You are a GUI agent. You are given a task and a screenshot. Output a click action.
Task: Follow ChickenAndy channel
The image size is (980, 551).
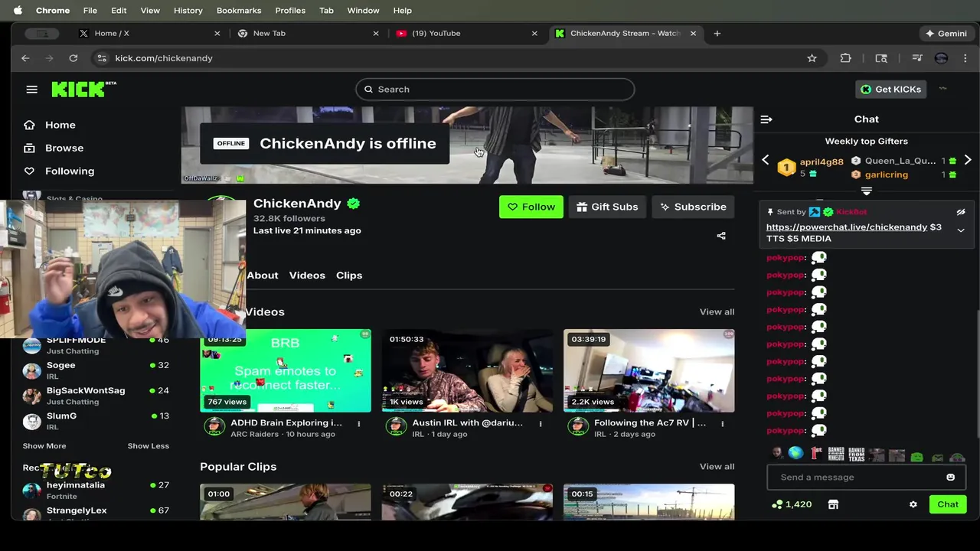(x=531, y=207)
